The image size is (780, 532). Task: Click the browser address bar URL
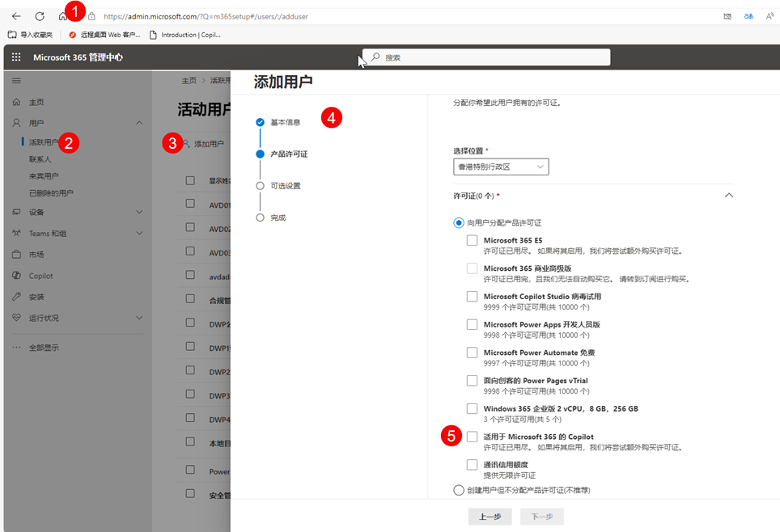(x=206, y=16)
